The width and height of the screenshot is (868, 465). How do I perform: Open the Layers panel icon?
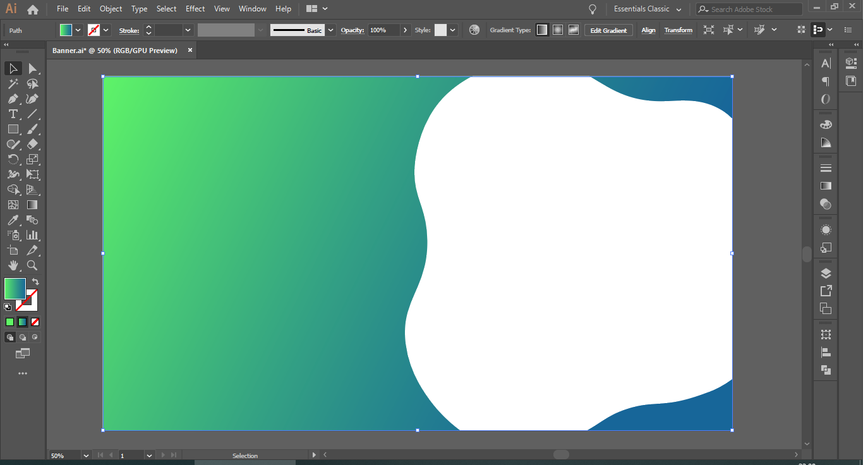tap(826, 274)
